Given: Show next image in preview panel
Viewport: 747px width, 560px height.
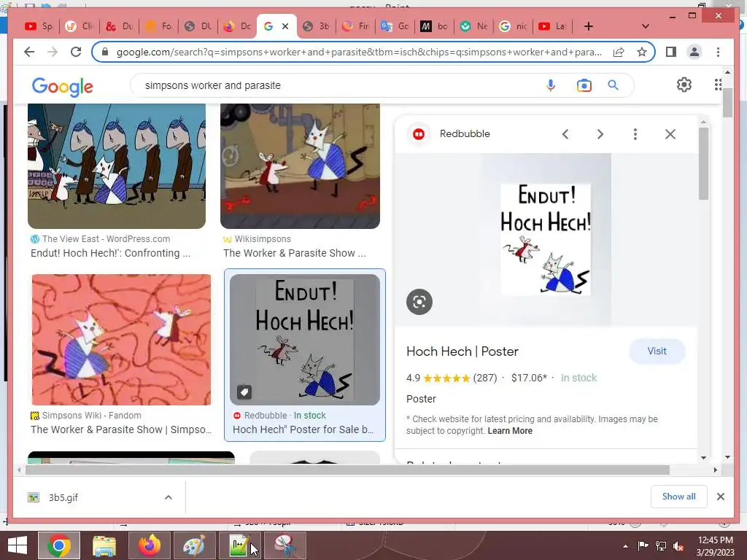Looking at the screenshot, I should (600, 134).
